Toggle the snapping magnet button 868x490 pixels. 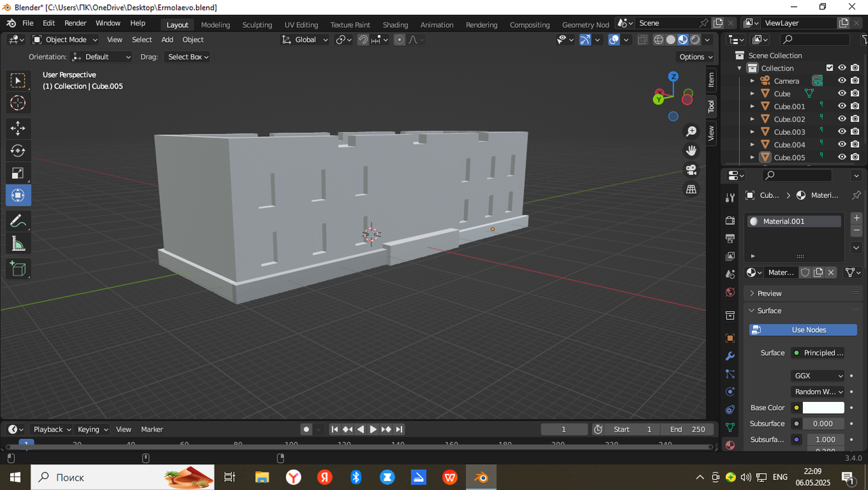coord(363,39)
